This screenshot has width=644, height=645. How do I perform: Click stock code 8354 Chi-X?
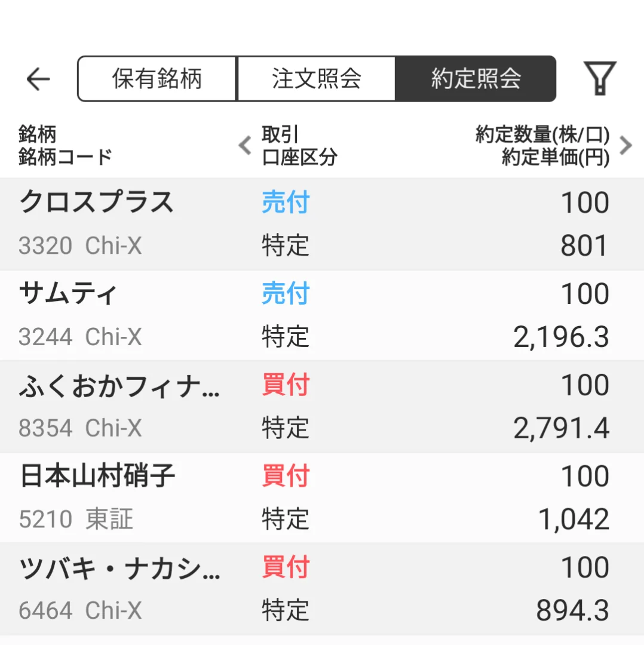[x=80, y=428]
